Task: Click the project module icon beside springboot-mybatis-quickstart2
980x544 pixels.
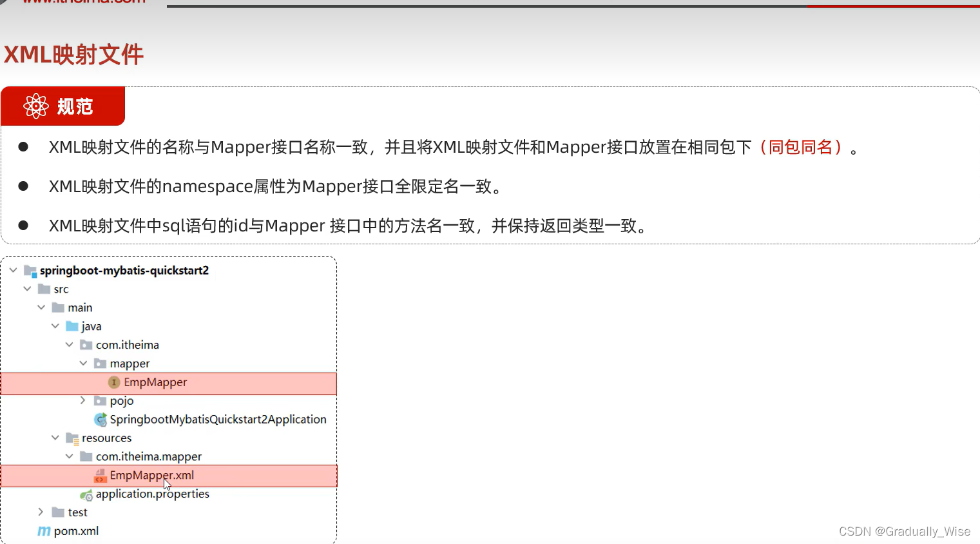Action: [30, 271]
